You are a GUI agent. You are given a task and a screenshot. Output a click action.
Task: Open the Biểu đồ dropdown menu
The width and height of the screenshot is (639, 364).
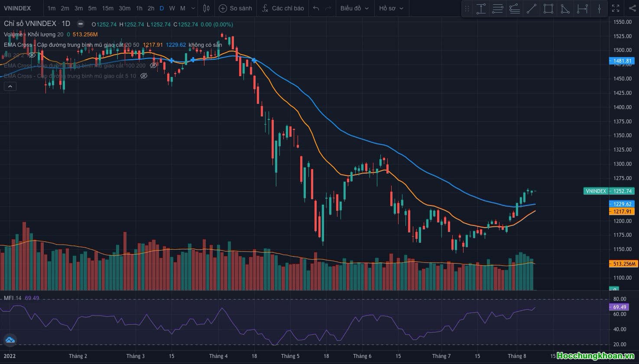click(x=354, y=8)
